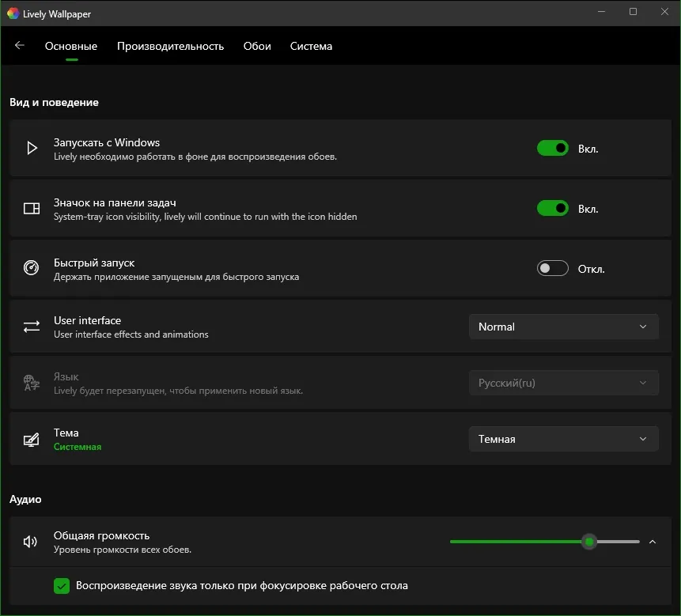
Task: Click the arrows icon for User interface
Action: [x=32, y=327]
